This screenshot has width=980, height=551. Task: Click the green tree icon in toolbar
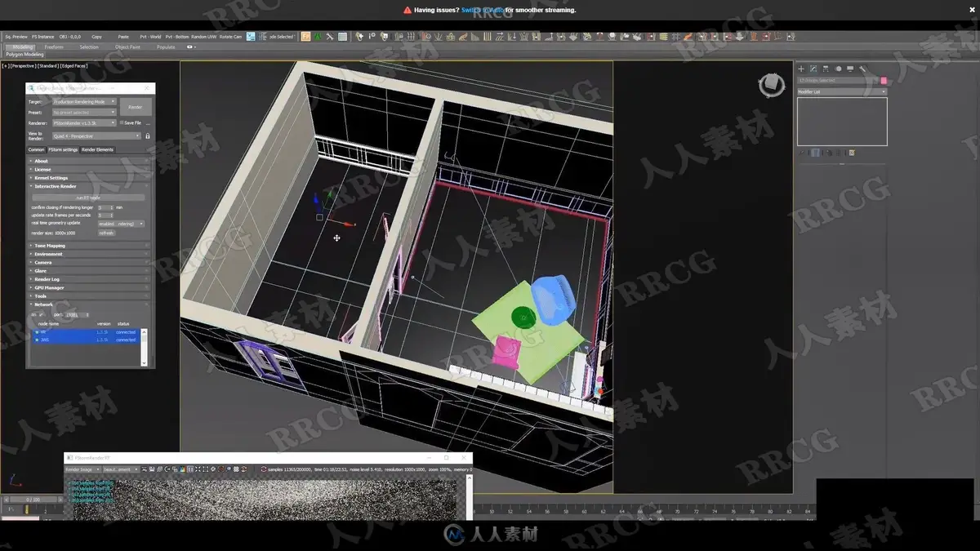(x=318, y=37)
